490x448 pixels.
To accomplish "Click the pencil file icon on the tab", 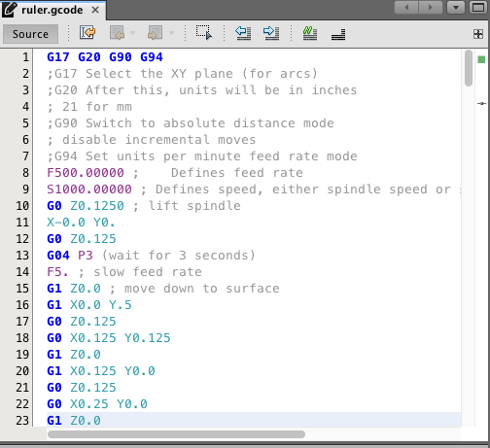I will pyautogui.click(x=10, y=10).
